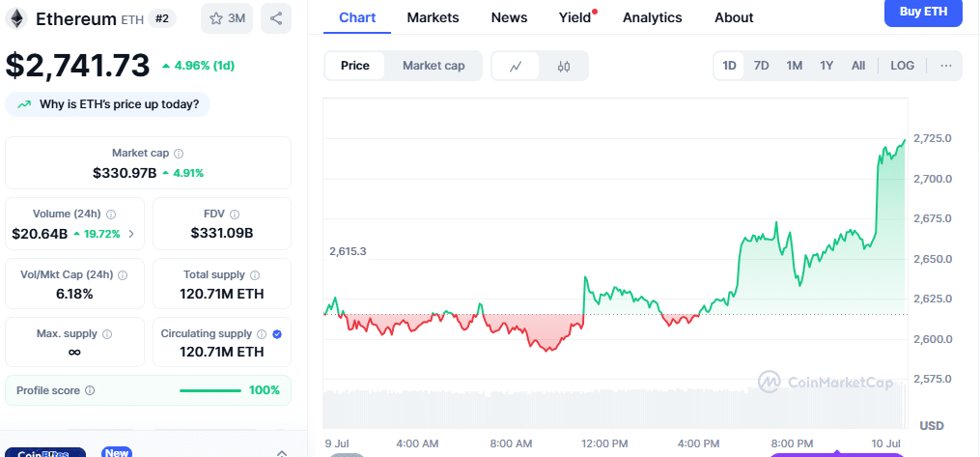Click the $331.09B FDV value
The height and width of the screenshot is (457, 980).
[x=222, y=233]
